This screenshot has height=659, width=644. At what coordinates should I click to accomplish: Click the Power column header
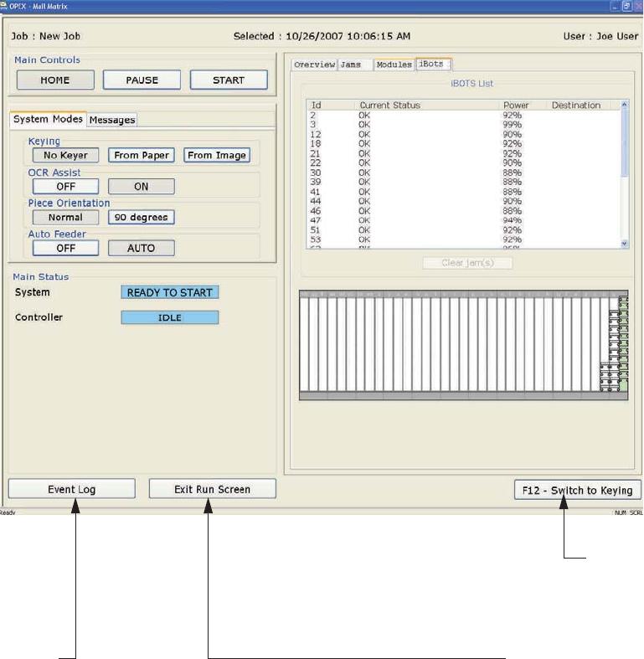pos(523,105)
